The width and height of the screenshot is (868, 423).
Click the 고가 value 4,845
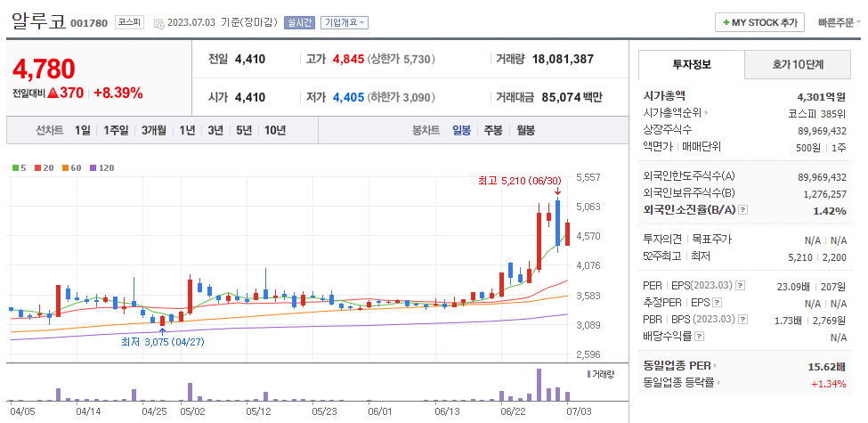pyautogui.click(x=348, y=60)
